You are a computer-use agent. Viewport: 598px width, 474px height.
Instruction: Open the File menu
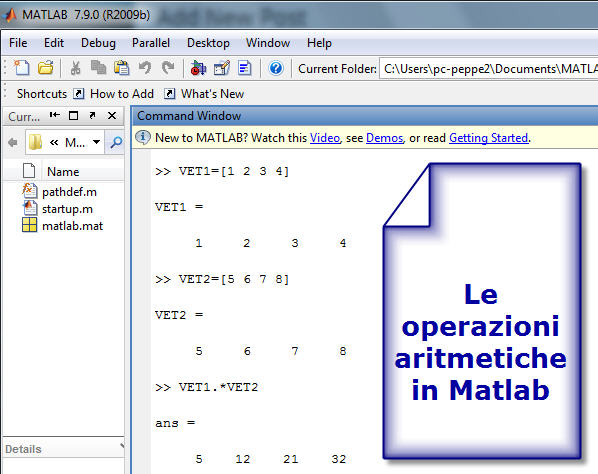18,43
